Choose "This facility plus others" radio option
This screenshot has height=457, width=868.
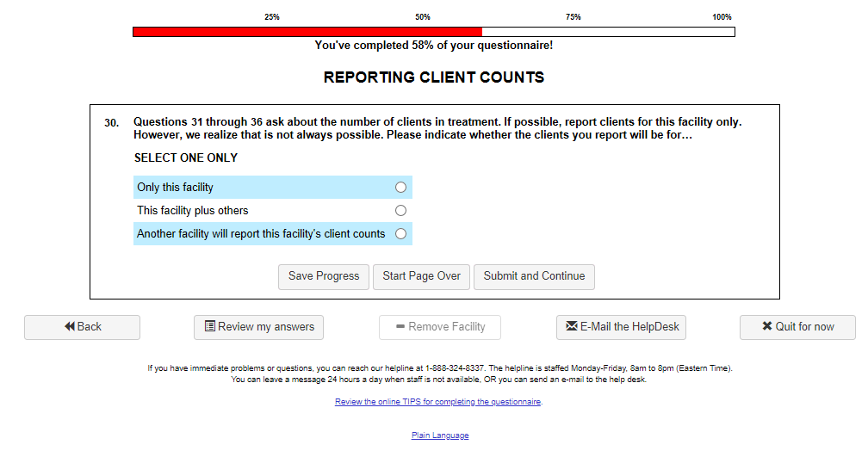[x=400, y=211]
